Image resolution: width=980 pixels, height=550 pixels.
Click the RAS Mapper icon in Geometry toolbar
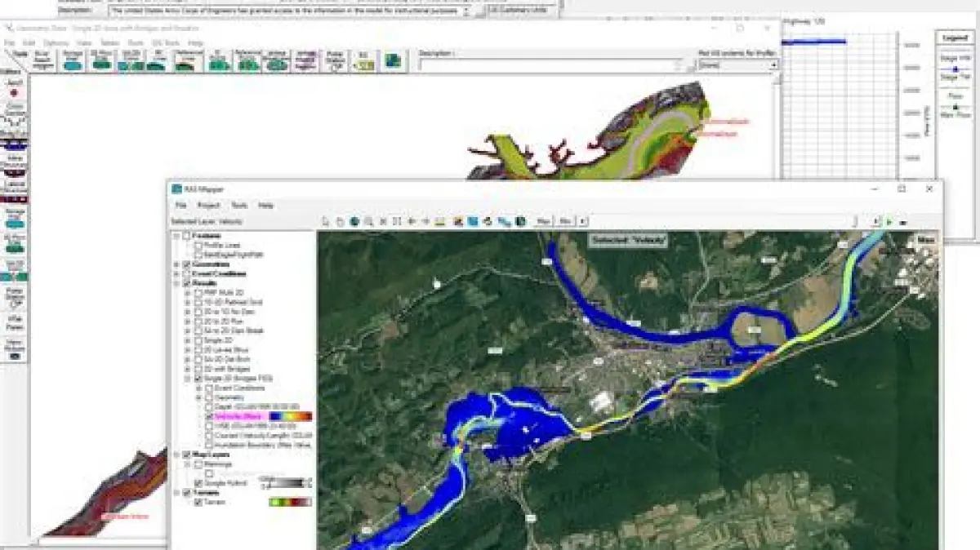tap(394, 61)
